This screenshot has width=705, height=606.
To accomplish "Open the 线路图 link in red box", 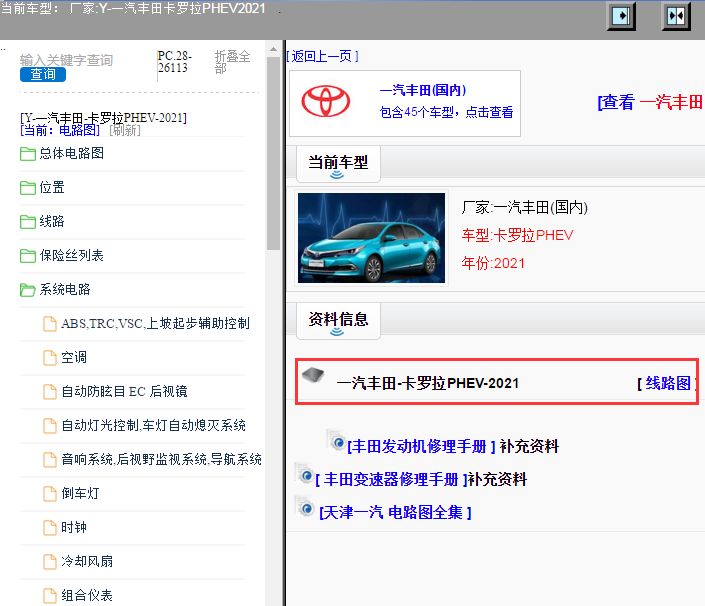I will click(668, 383).
